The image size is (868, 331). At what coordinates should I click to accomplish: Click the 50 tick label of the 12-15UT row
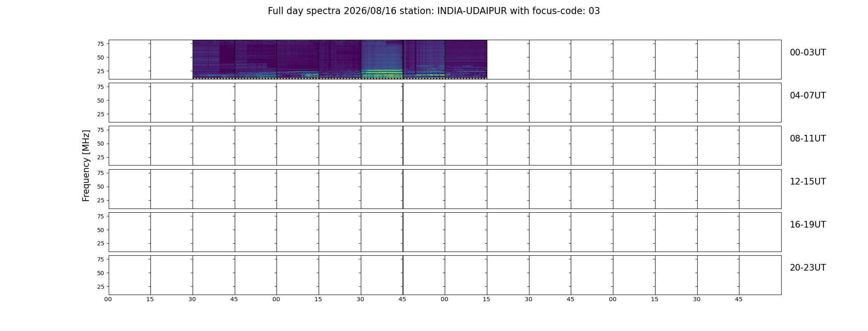(x=100, y=187)
